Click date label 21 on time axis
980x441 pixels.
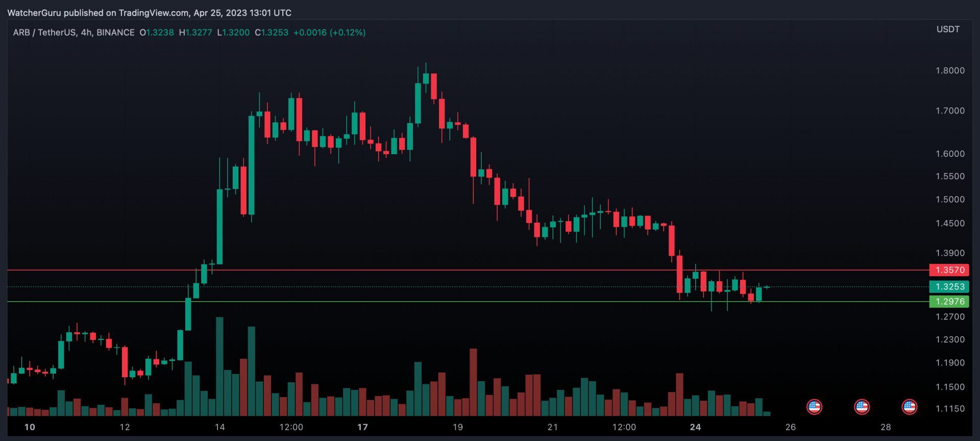point(552,427)
